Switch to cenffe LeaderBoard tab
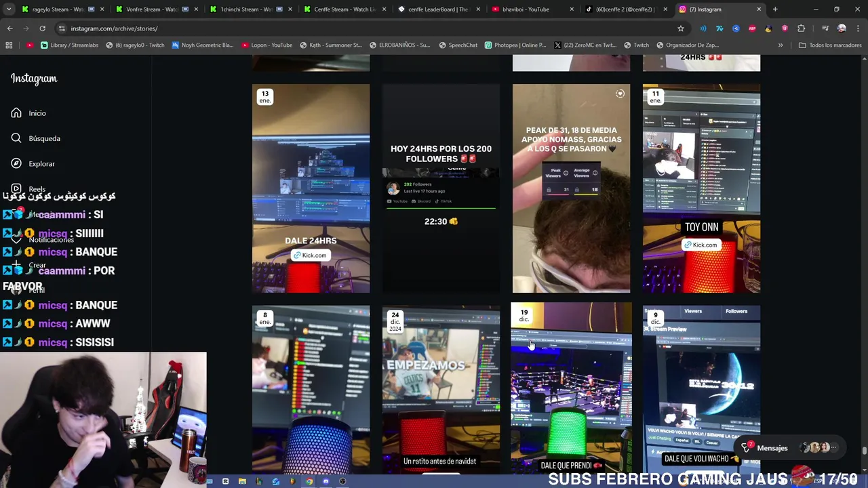868x488 pixels. (437, 9)
